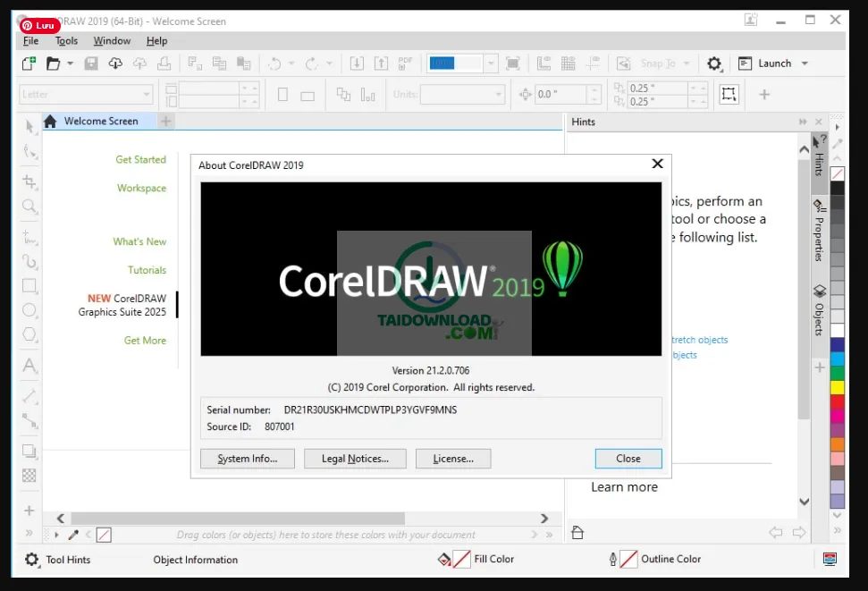The width and height of the screenshot is (868, 591).
Task: Select the Ellipse tool
Action: pos(28,310)
